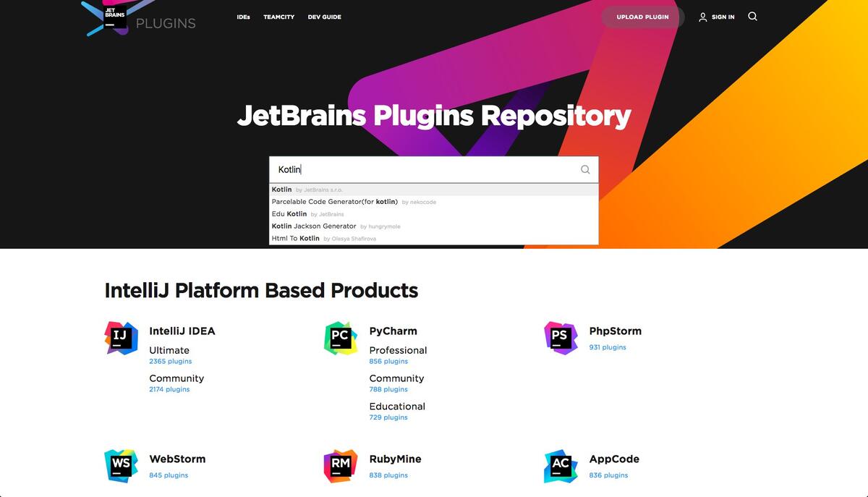Click the AppCode product icon
This screenshot has width=868, height=497.
(561, 466)
